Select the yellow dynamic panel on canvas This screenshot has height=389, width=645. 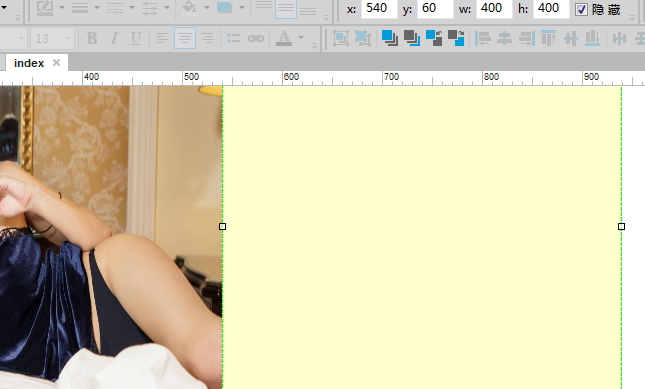422,237
